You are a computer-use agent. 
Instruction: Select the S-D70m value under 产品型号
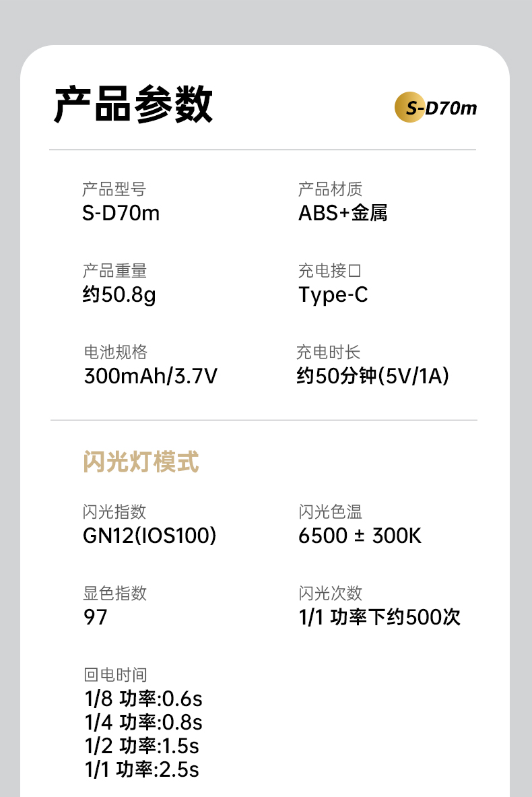pos(121,213)
